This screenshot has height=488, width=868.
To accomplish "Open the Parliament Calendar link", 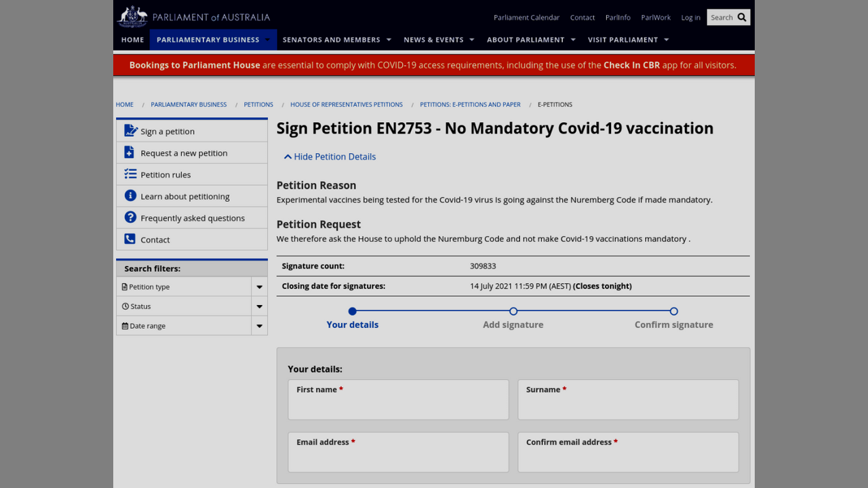I will (526, 18).
